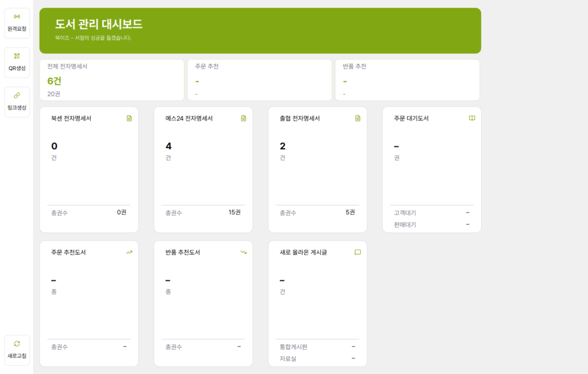Click the 원격요청 broadcast icon in sidebar

pos(17,16)
